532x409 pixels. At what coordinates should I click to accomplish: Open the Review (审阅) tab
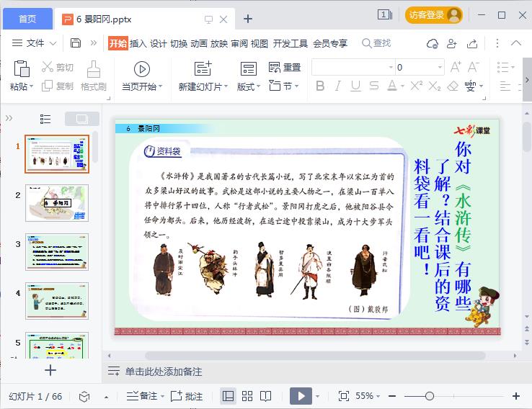click(x=239, y=43)
